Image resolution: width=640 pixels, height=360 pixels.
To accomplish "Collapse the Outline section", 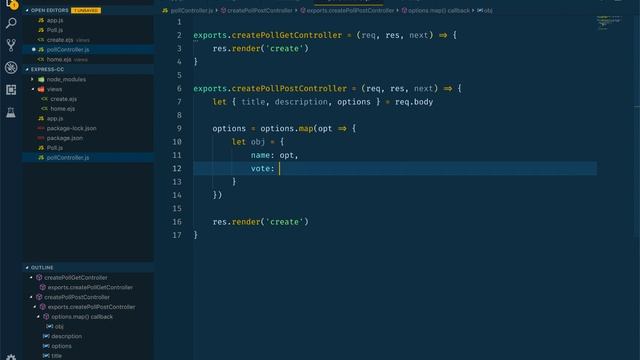I will click(27, 268).
